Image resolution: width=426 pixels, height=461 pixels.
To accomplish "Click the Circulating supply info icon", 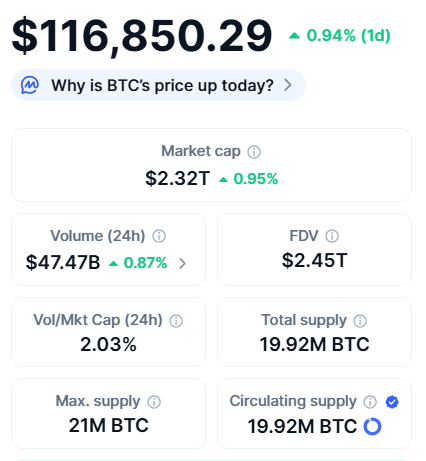I will [x=370, y=402].
